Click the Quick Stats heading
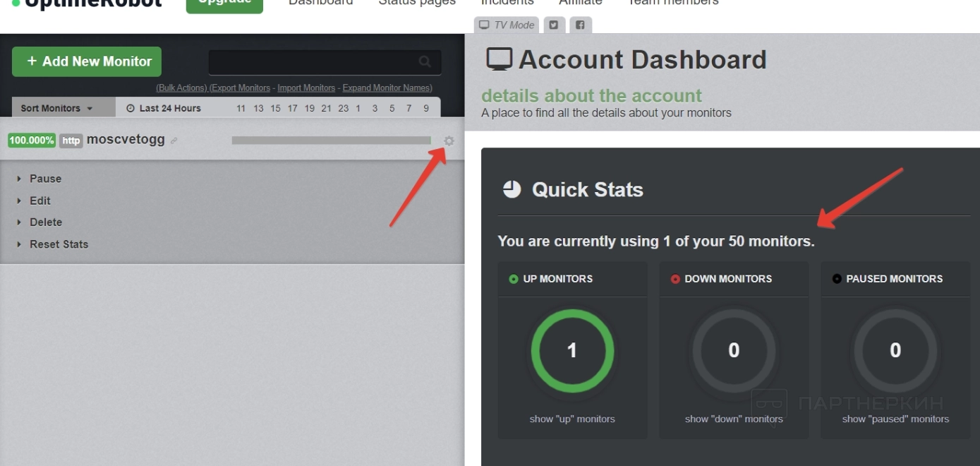Screen dimensions: 980x466 588,189
